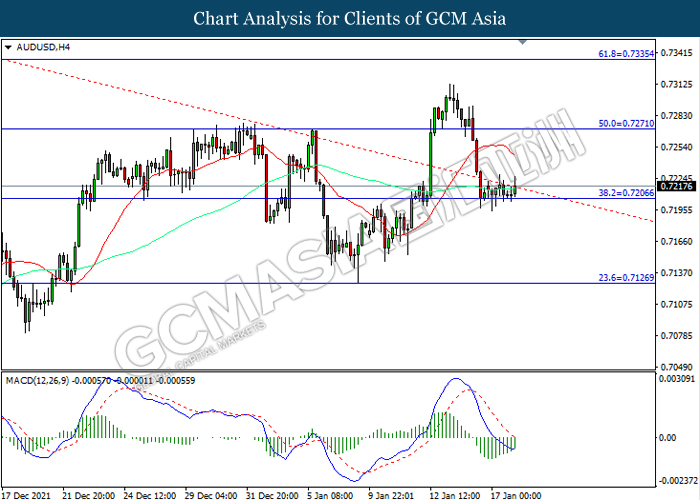The image size is (700, 500).
Task: Click the 29 Dec 04:00 time label
Action: point(211,495)
